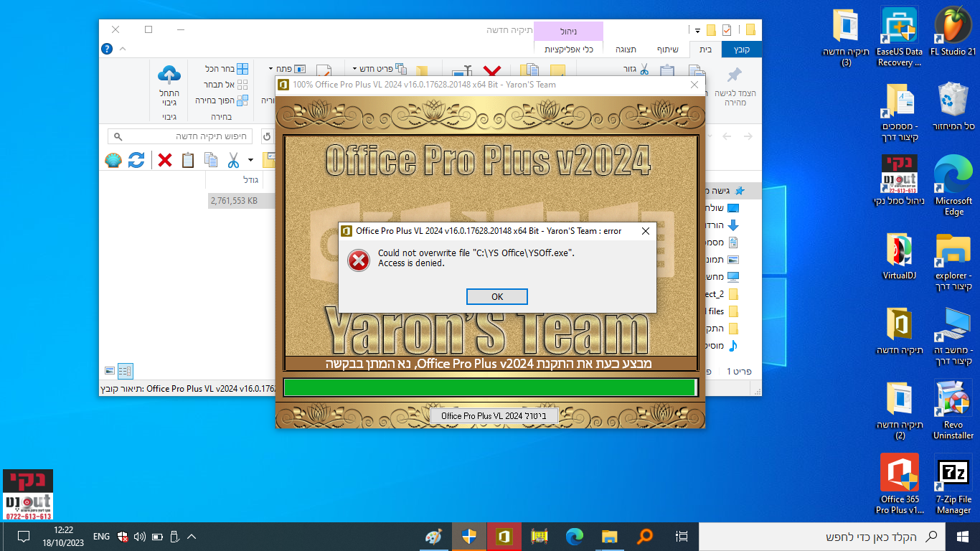980x551 pixels.
Task: Open Office 365 Pro Plus desktop icon
Action: [x=900, y=484]
